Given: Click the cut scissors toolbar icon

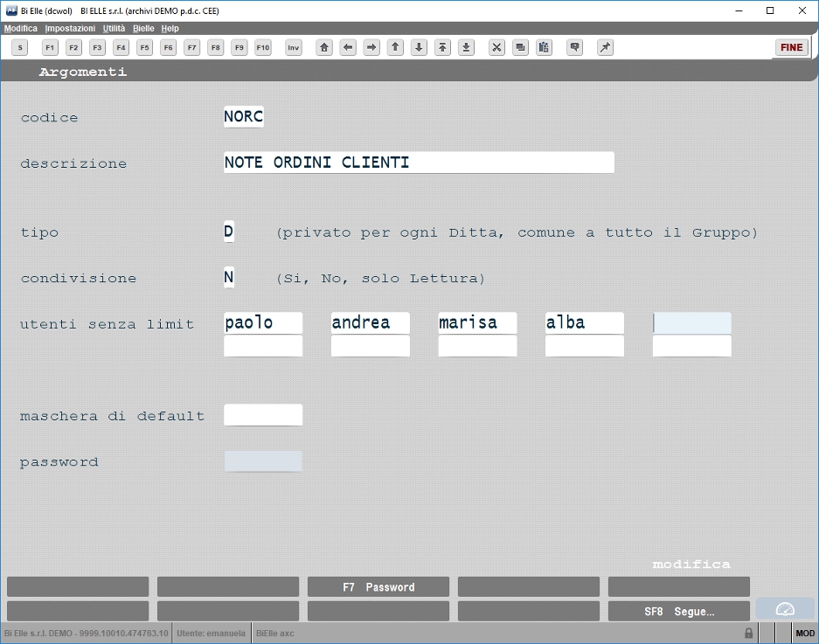Looking at the screenshot, I should coord(496,47).
